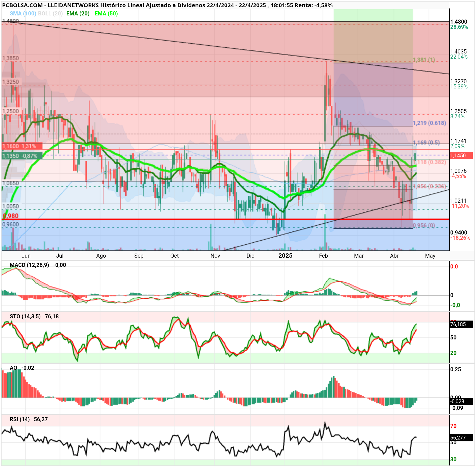476x467 pixels.
Task: Click the Sep month label
Action: tap(139, 256)
